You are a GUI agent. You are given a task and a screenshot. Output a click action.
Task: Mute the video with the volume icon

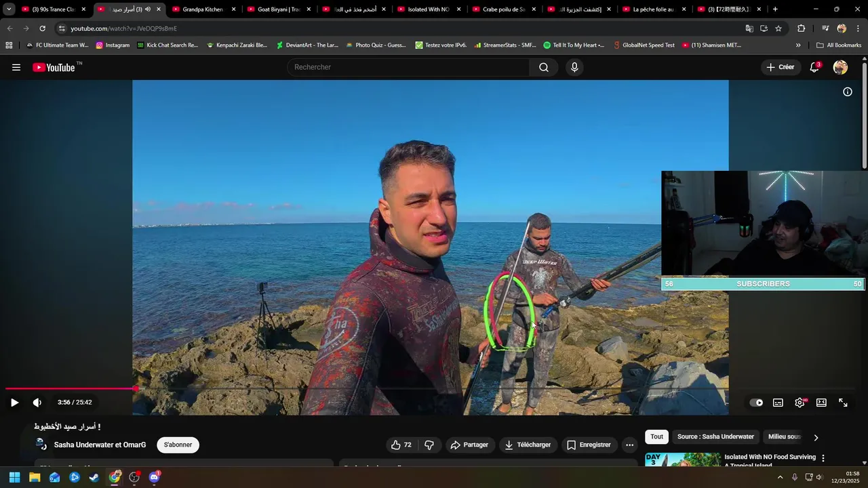37,402
